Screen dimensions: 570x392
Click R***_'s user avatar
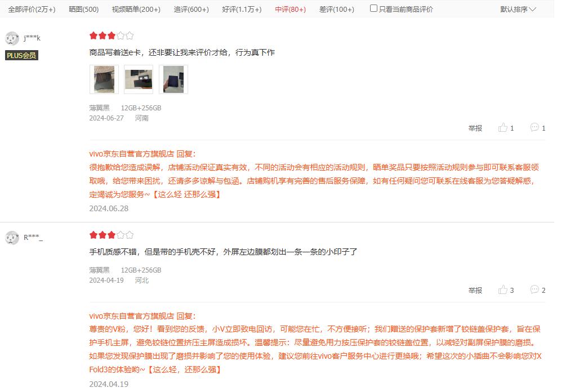pos(12,238)
